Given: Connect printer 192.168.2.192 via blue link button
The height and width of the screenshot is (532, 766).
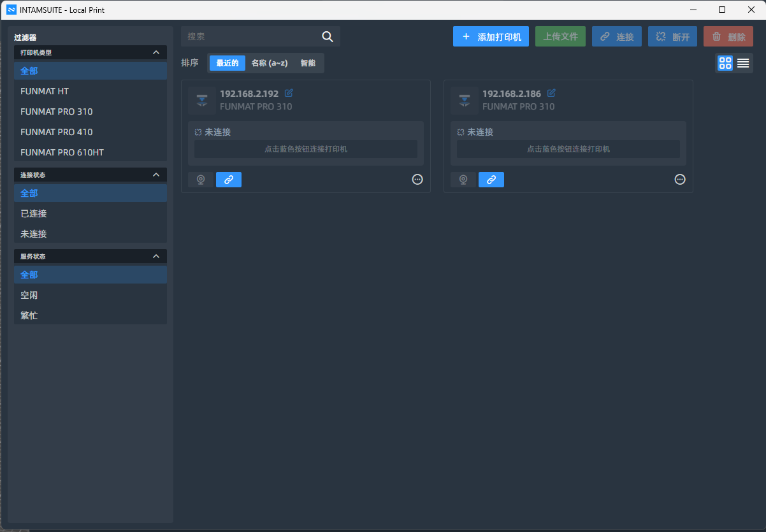Looking at the screenshot, I should (x=229, y=180).
